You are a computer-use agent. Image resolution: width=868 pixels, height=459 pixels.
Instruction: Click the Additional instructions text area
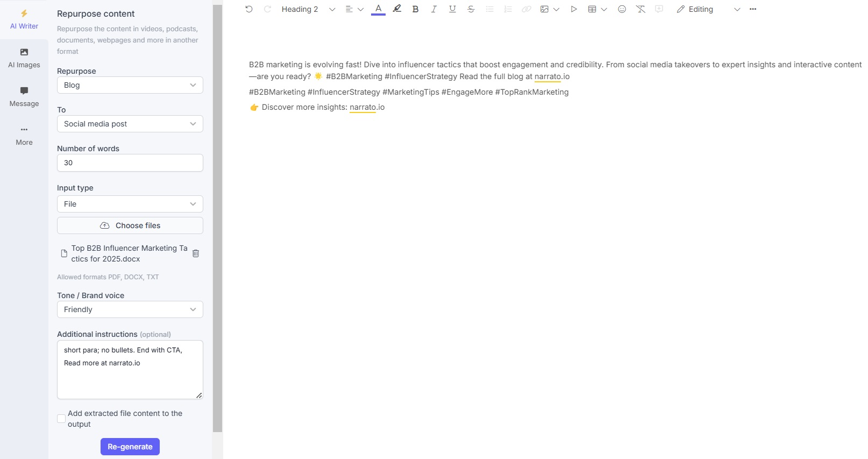point(130,370)
